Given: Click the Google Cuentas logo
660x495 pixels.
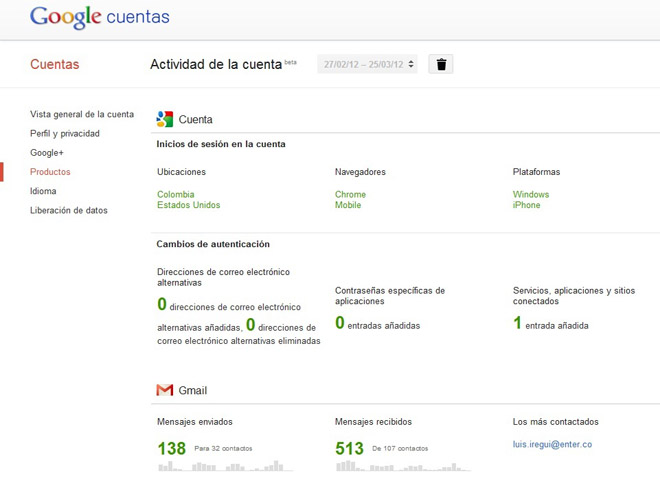Looking at the screenshot, I should 99,17.
